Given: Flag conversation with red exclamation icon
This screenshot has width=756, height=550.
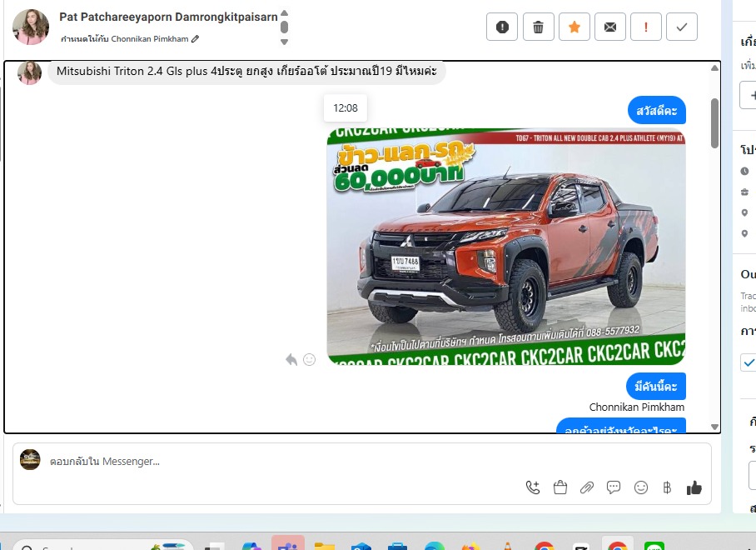Looking at the screenshot, I should coord(646,27).
